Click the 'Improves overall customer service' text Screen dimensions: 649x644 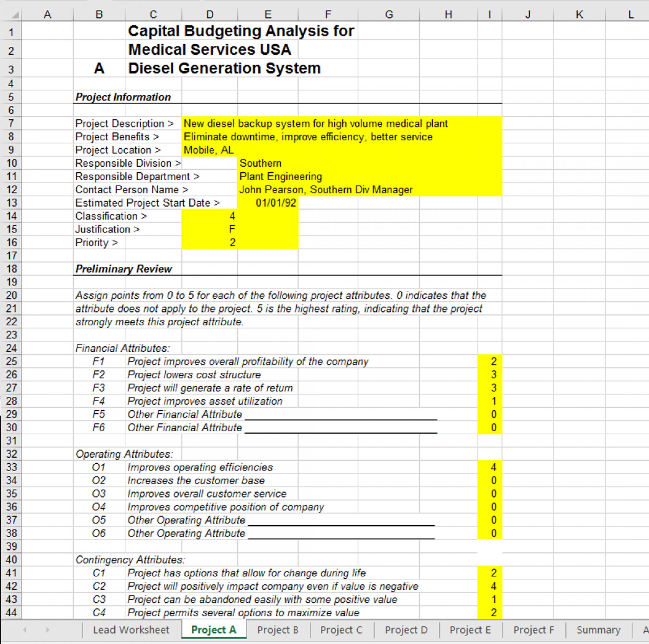pyautogui.click(x=207, y=494)
